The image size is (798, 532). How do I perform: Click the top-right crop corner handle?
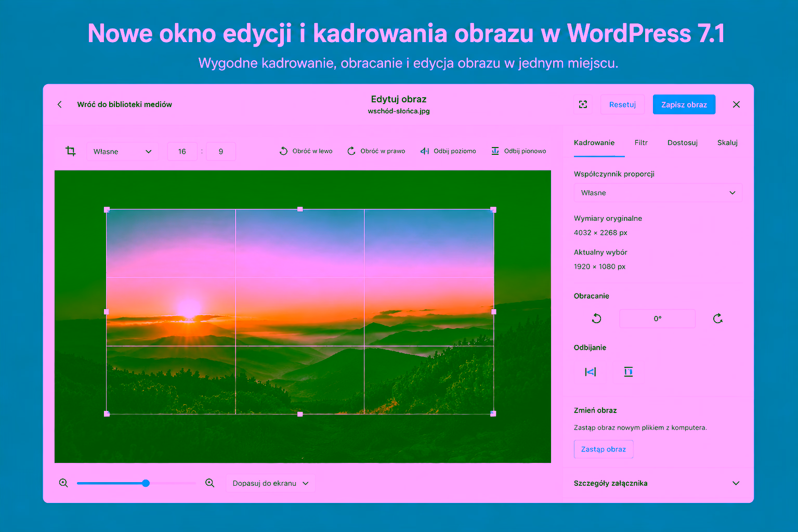493,210
